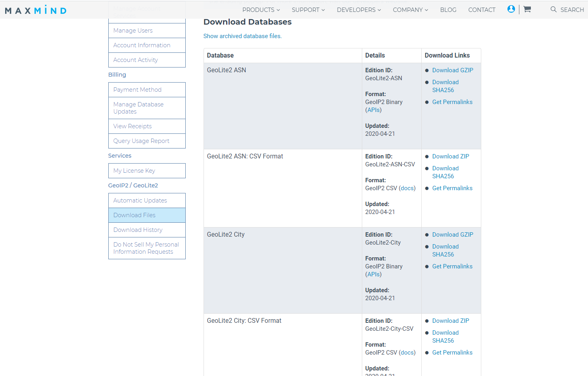Download SHA256 for GeoLite2 ASN

(445, 86)
